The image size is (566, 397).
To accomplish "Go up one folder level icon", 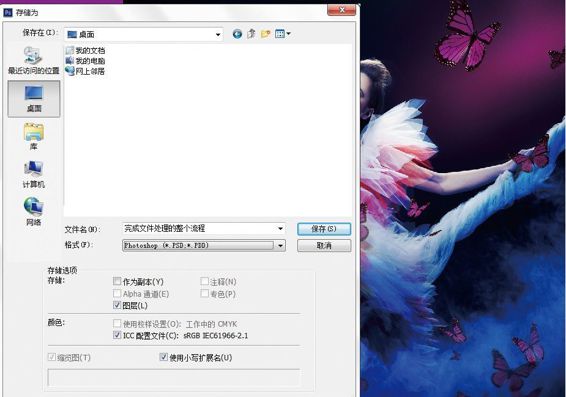I will [x=251, y=34].
